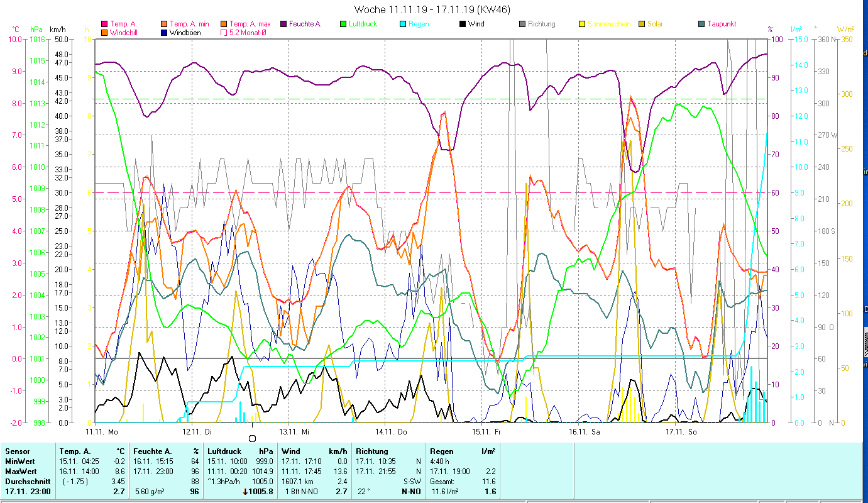Click the wind maximum time '11.11. 17:45'
The height and width of the screenshot is (503, 868).
302,472
